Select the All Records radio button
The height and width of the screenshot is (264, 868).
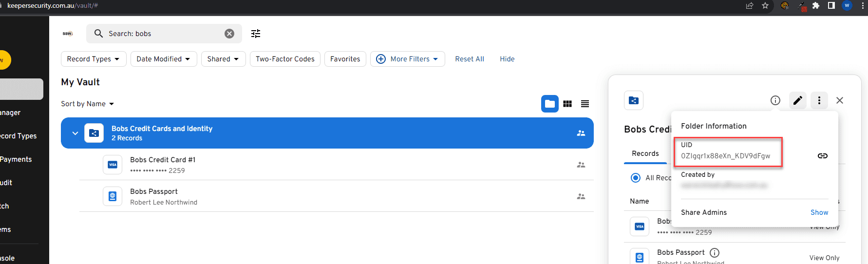tap(636, 178)
